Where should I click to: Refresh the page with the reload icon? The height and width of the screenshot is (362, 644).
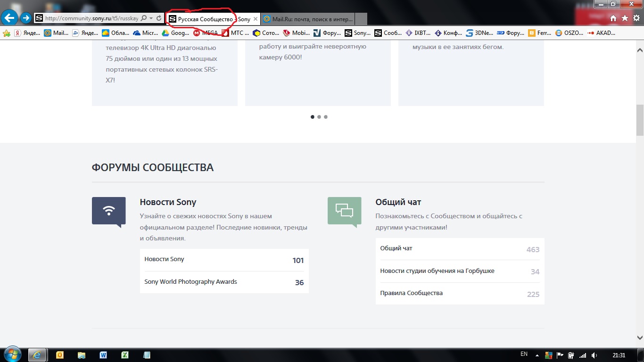pyautogui.click(x=159, y=18)
